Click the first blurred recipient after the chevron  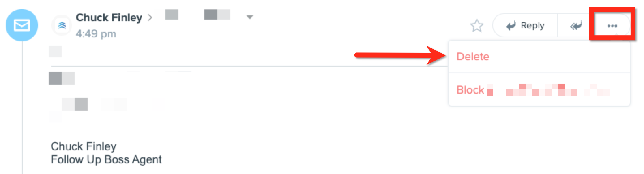pos(172,15)
